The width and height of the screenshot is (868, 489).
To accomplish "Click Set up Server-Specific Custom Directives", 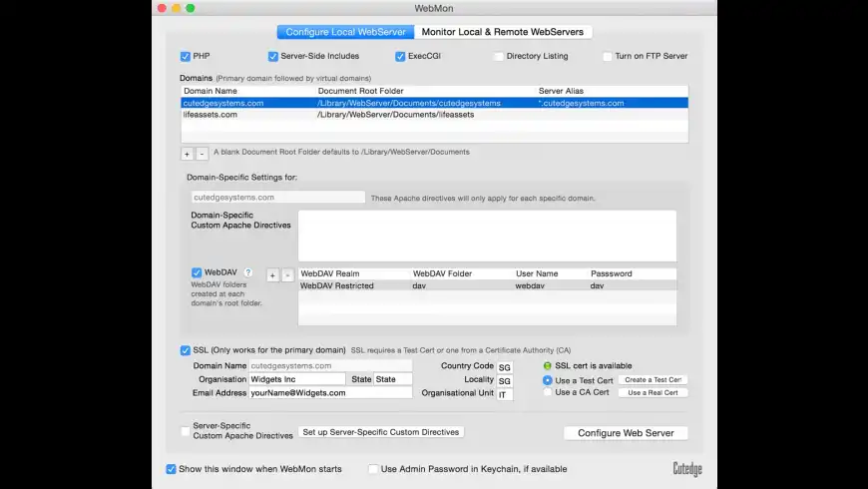I will (381, 432).
